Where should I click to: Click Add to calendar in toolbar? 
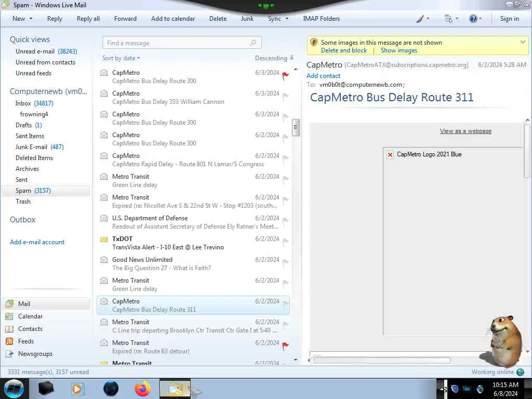pyautogui.click(x=173, y=19)
